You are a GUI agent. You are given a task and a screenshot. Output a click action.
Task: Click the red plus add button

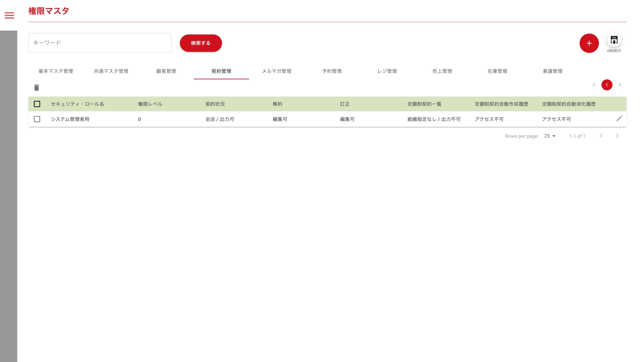tap(589, 43)
